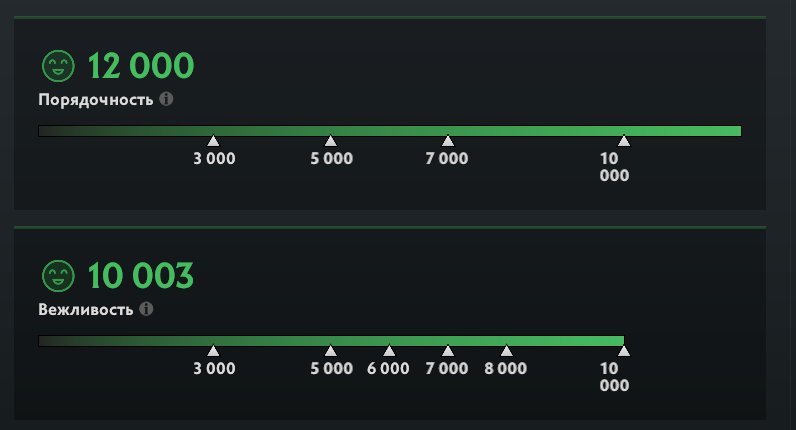Select the 5 000 triangle marker on Вежливость bar
This screenshot has width=796, height=430.
(331, 351)
